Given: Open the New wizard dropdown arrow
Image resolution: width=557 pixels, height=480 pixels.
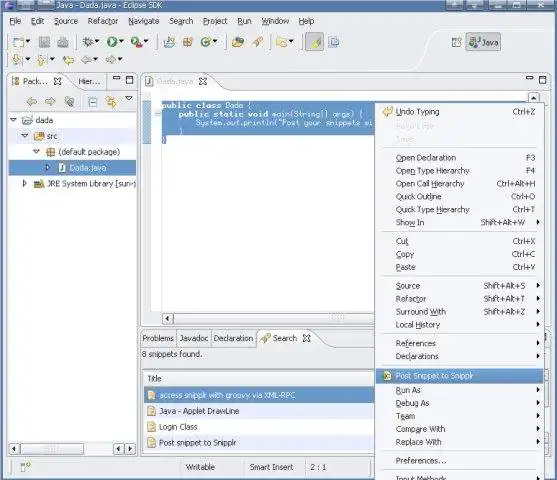Looking at the screenshot, I should pyautogui.click(x=28, y=41).
